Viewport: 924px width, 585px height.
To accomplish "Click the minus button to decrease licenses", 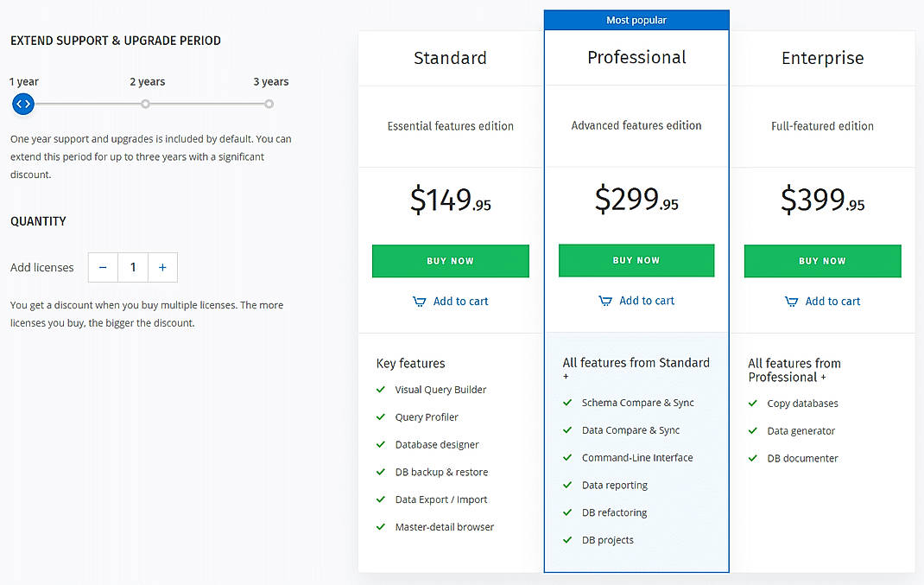I will (x=102, y=267).
